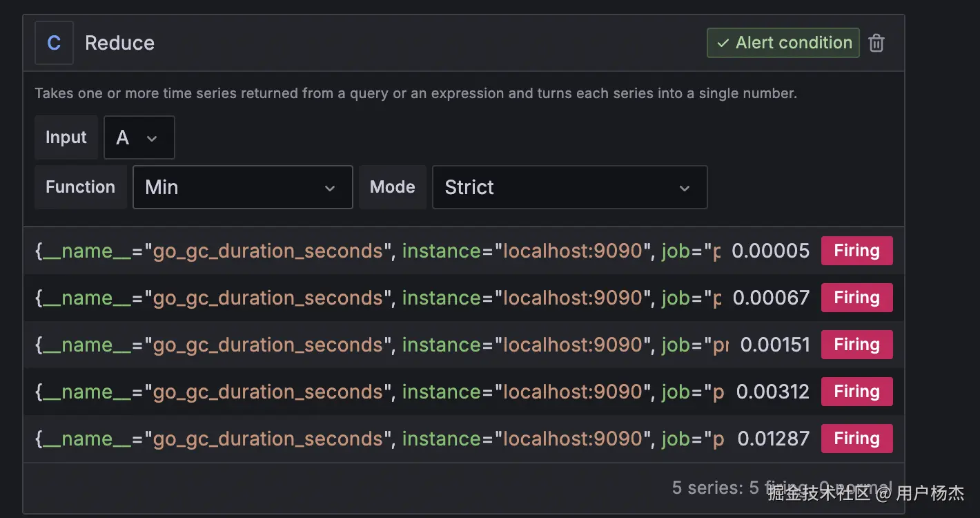980x518 pixels.
Task: Click the Function field label
Action: [80, 187]
